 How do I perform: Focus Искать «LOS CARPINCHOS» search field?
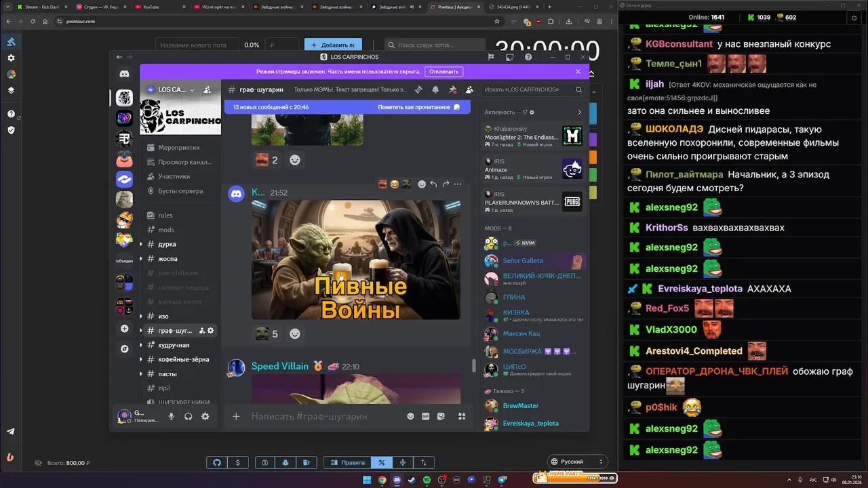click(532, 89)
